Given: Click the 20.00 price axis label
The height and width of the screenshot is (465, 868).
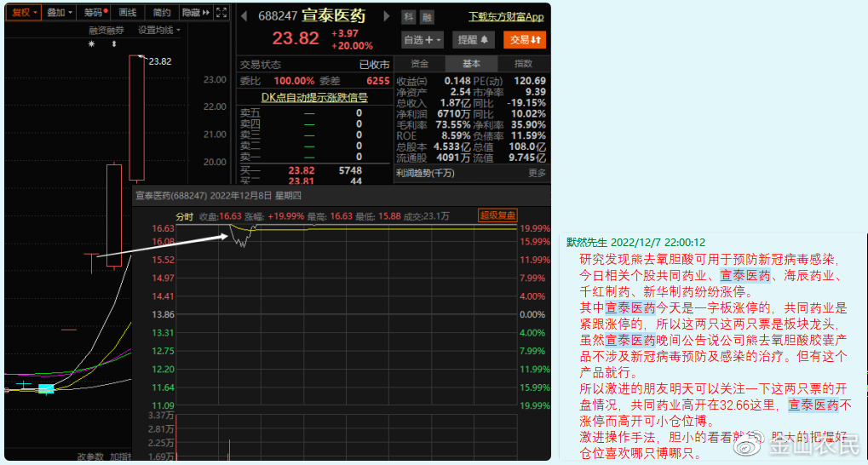Looking at the screenshot, I should (x=215, y=162).
